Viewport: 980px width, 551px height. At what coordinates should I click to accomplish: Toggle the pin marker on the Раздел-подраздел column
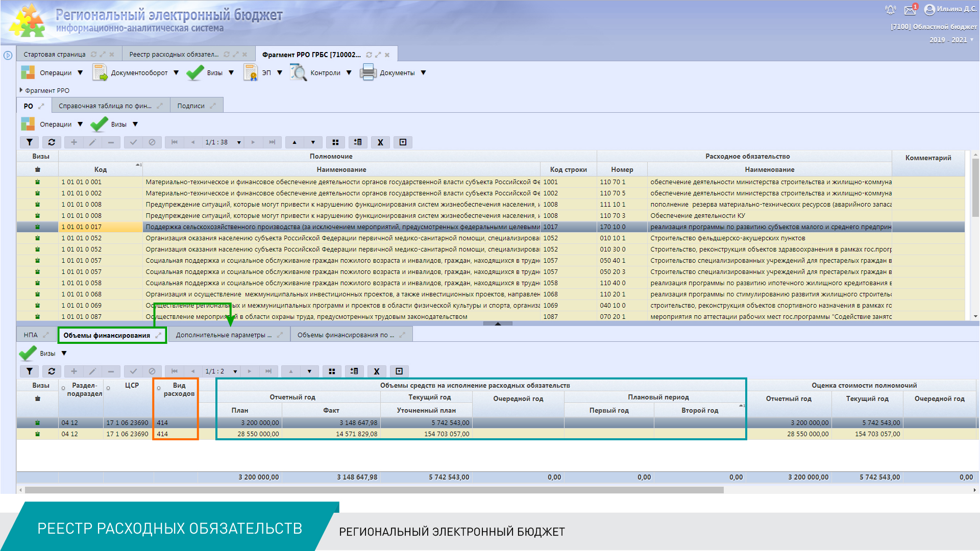pos(63,388)
